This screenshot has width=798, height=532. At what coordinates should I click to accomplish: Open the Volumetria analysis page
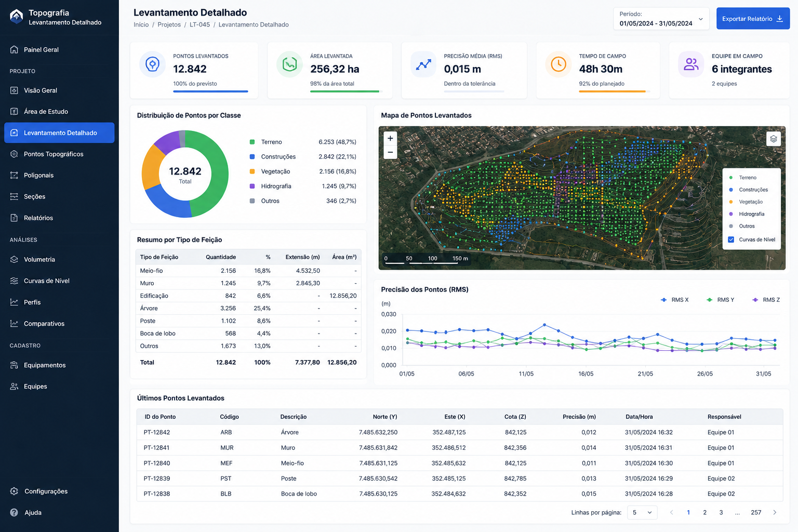click(x=59, y=260)
